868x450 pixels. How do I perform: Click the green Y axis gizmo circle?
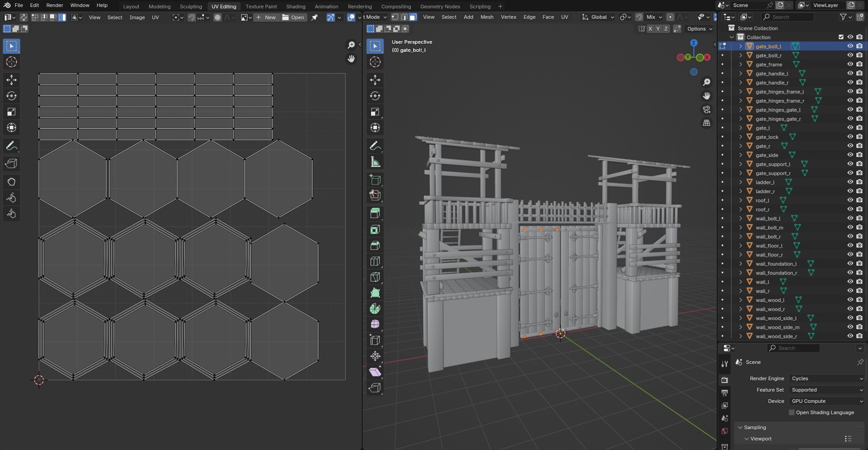(x=688, y=57)
